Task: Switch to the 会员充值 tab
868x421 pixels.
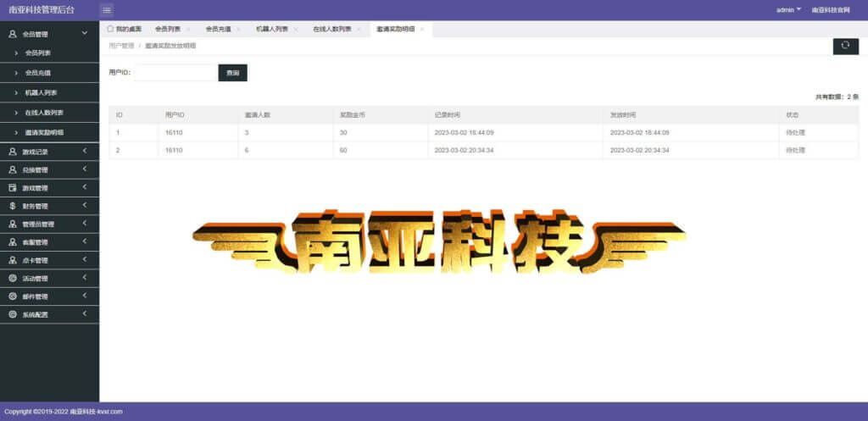Action: (x=218, y=30)
